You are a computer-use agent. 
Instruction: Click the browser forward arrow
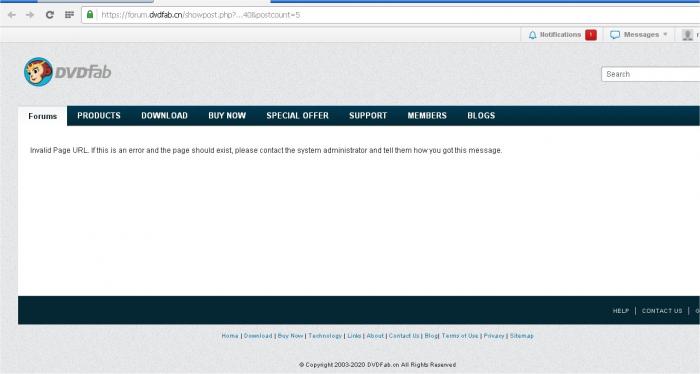pyautogui.click(x=30, y=15)
